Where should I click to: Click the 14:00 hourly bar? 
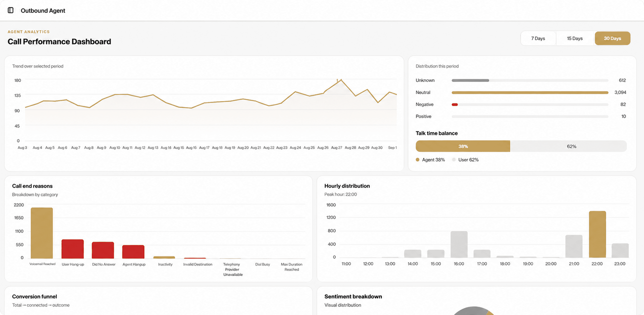coord(412,254)
